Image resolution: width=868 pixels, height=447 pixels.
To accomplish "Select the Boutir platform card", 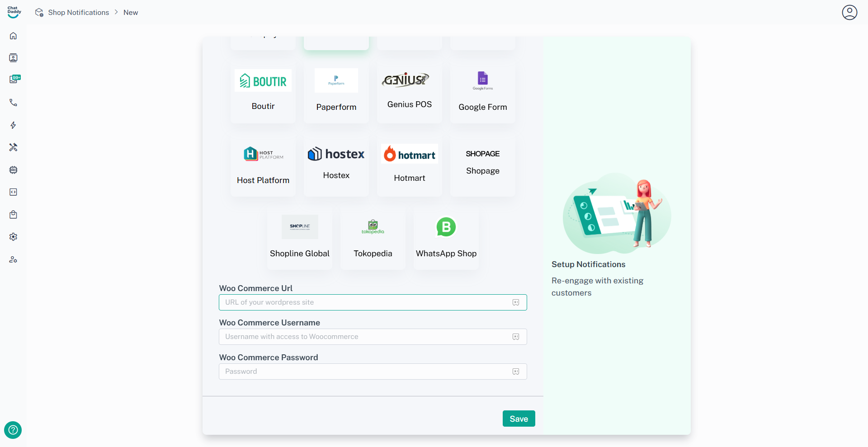I will [x=263, y=92].
